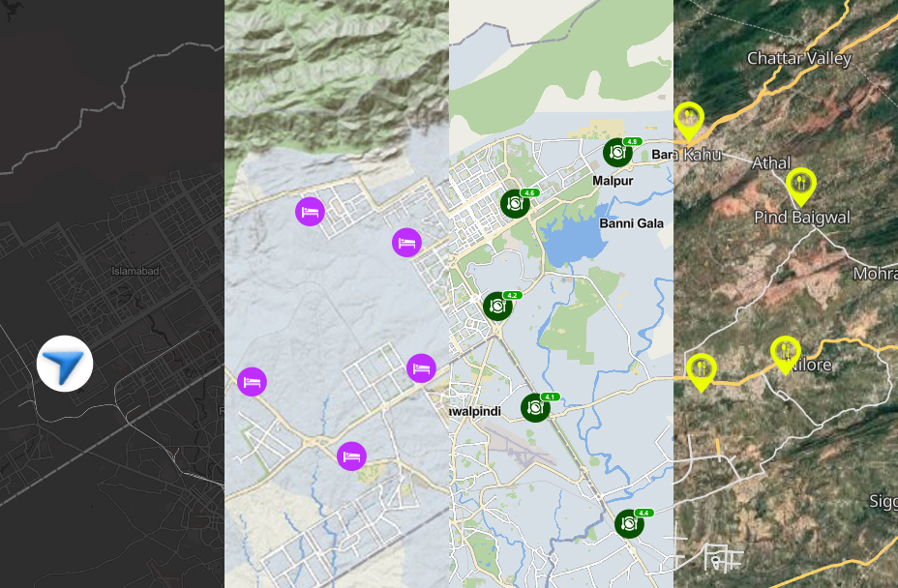The width and height of the screenshot is (898, 588).
Task: Click the Chattar Valley place label
Action: coord(798,59)
